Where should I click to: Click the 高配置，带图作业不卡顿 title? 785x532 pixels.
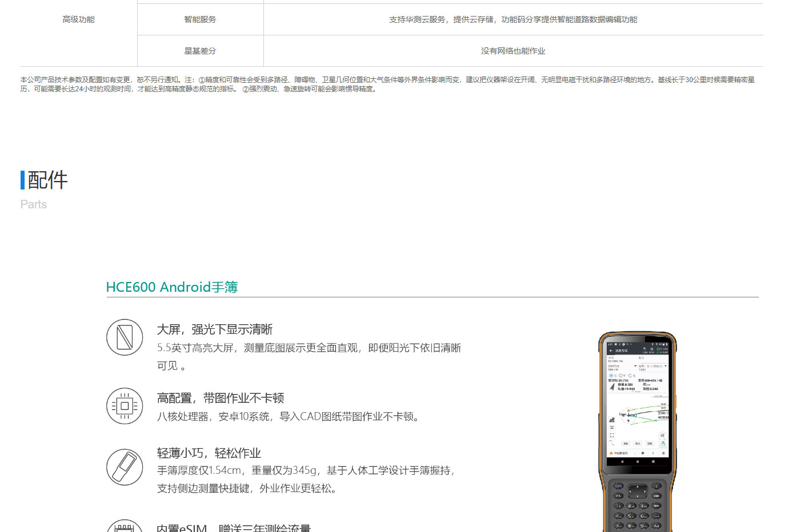pos(221,398)
